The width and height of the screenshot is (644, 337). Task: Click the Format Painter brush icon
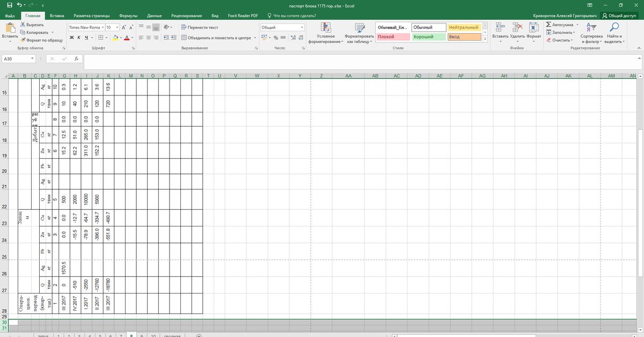pos(23,40)
